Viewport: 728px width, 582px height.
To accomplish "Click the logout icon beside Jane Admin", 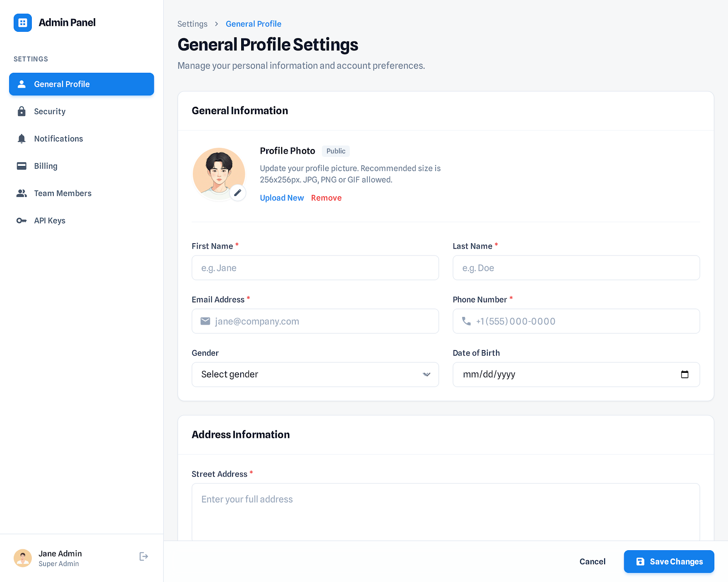I will 144,557.
